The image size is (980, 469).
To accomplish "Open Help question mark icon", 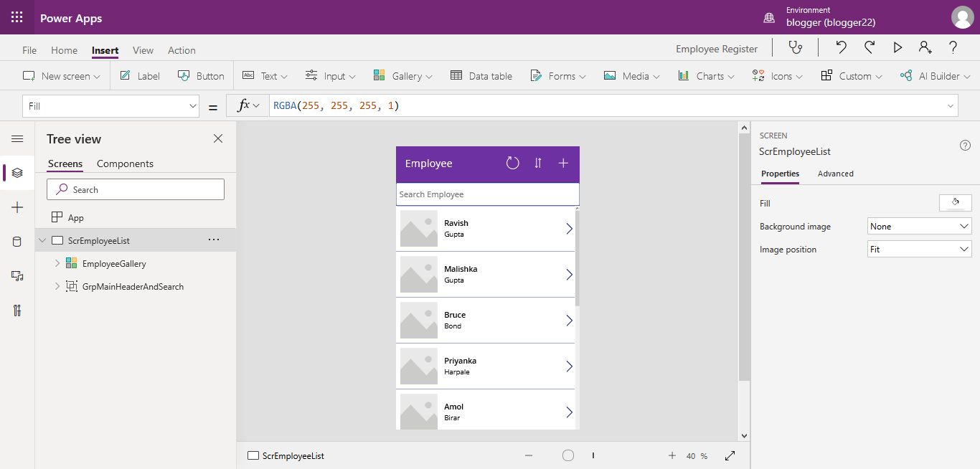I will point(953,47).
